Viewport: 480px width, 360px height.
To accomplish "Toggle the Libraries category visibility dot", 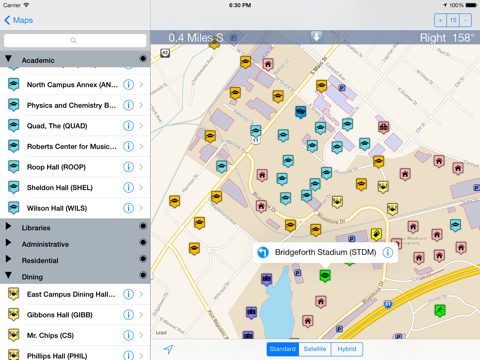I will 143,226.
